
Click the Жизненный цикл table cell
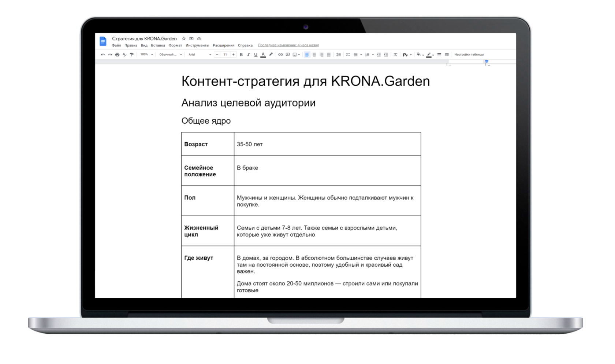pyautogui.click(x=208, y=231)
